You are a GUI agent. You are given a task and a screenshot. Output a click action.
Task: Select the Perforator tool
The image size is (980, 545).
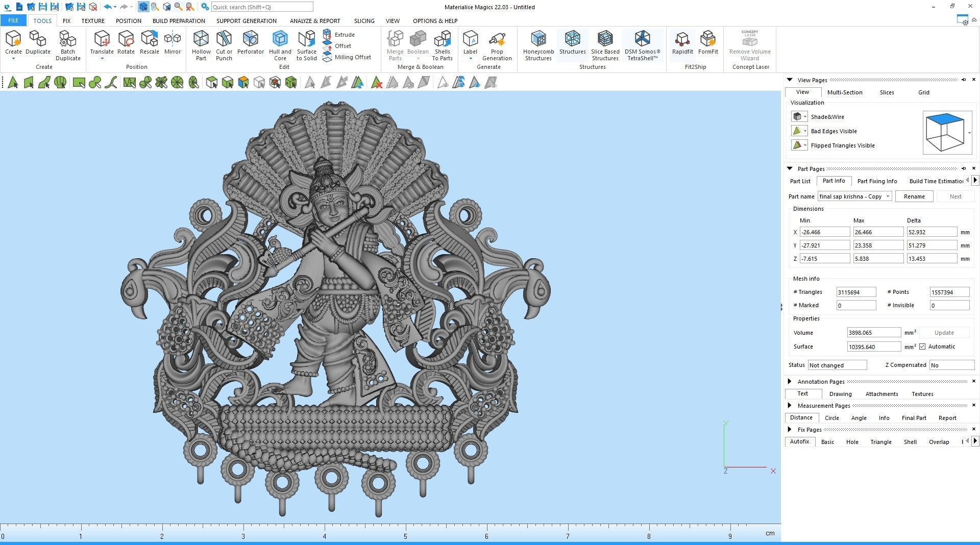coord(250,42)
